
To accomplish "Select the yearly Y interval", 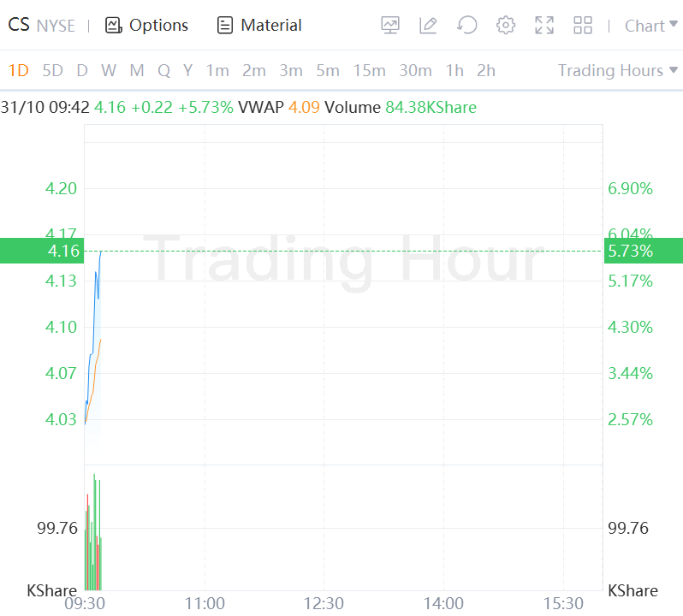I will pyautogui.click(x=187, y=70).
